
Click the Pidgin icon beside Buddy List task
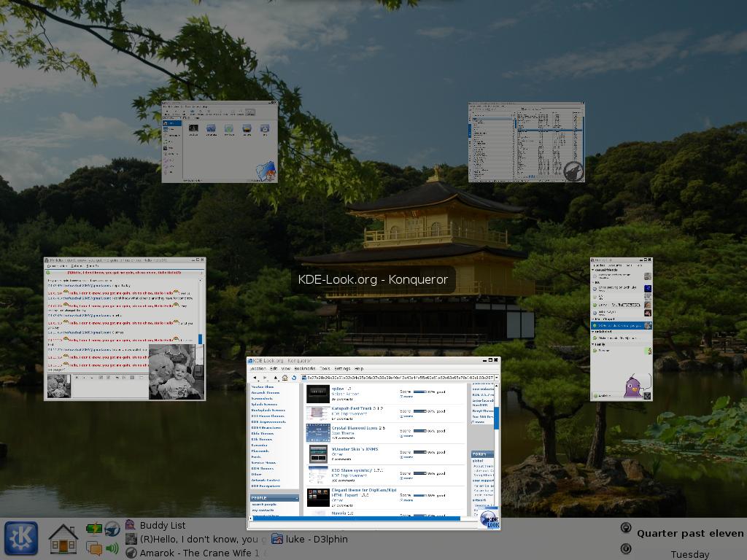(130, 525)
